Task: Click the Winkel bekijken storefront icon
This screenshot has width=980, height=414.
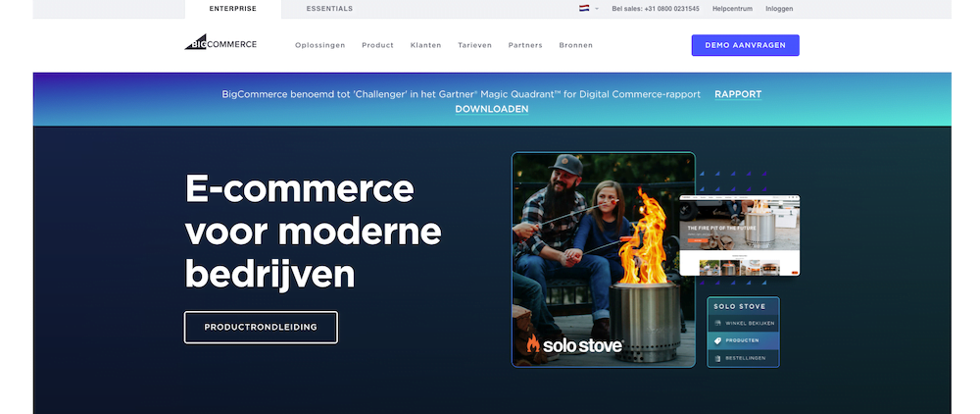Action: [716, 323]
